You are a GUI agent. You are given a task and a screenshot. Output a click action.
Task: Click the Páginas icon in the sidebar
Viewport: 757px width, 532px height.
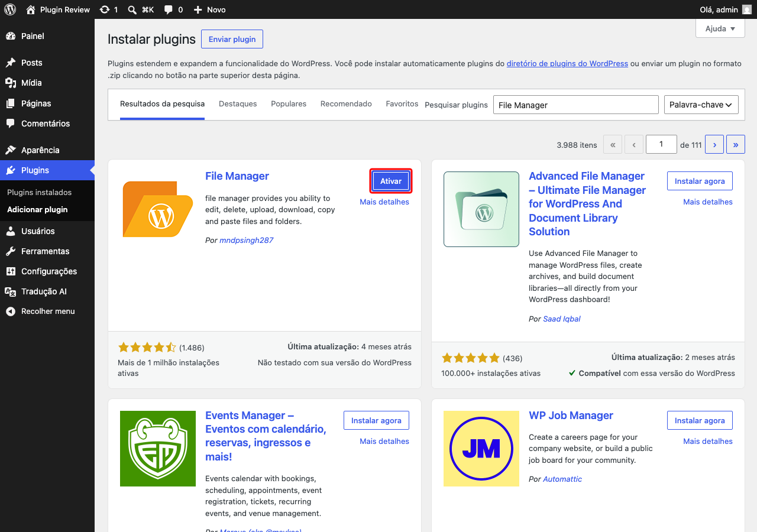tap(11, 103)
